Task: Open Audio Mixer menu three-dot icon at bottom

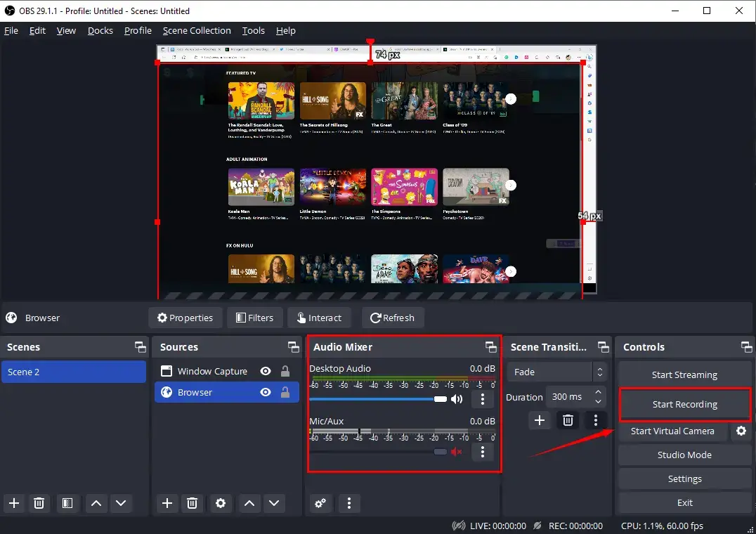Action: click(x=349, y=503)
